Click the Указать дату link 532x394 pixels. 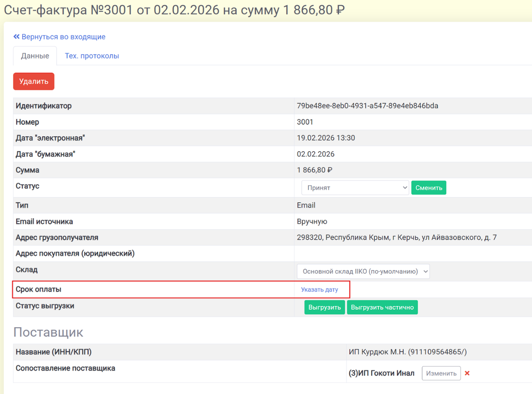pos(319,290)
